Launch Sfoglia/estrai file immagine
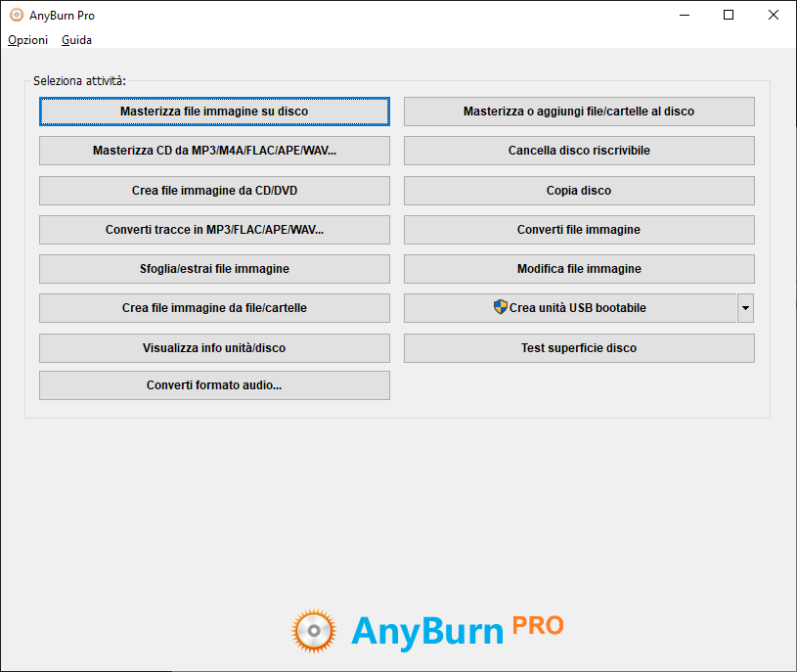 [214, 269]
